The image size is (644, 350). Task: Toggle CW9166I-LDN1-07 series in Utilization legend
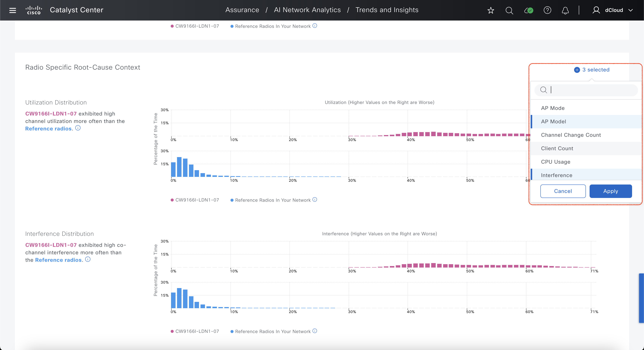pos(195,200)
